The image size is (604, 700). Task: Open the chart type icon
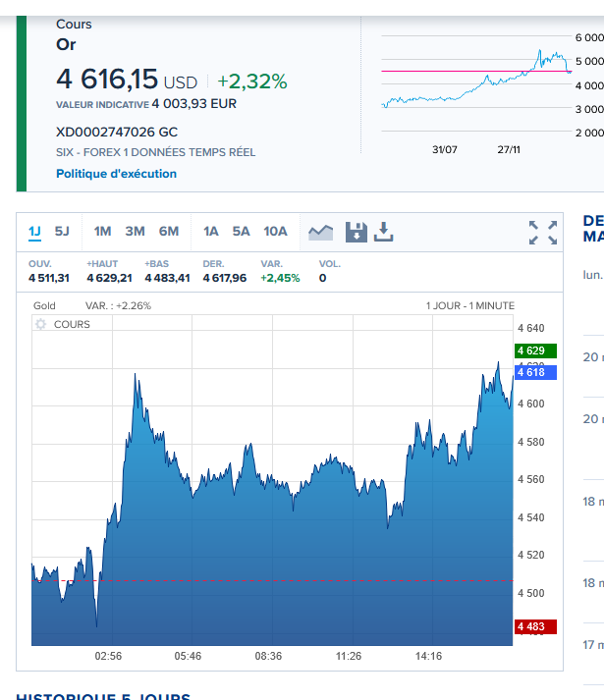(320, 232)
